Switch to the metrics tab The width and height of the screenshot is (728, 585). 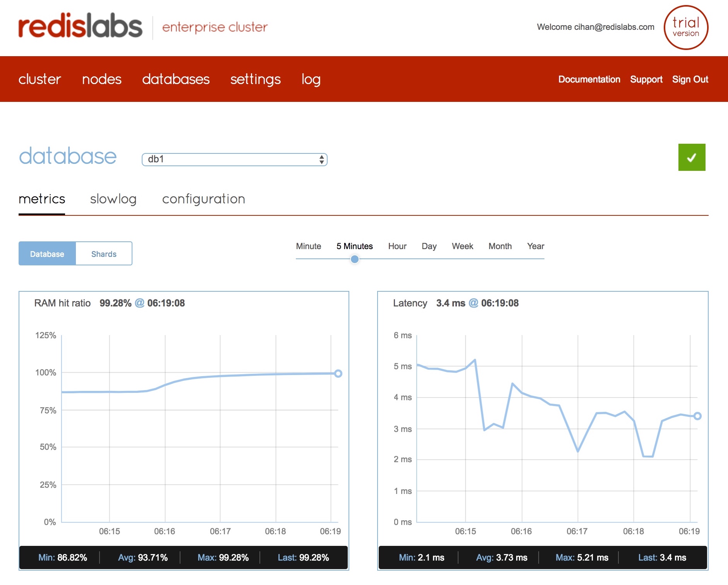point(42,199)
